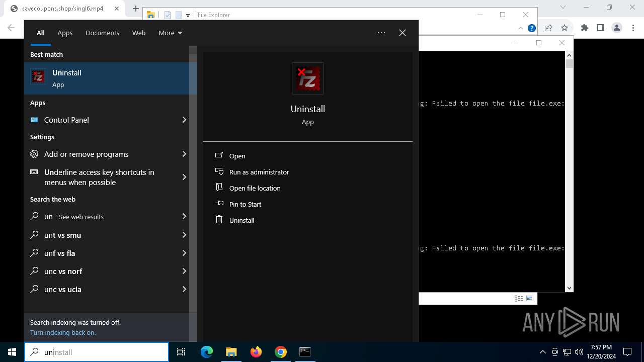
Task: Expand Control Panel result arrow
Action: point(184,120)
